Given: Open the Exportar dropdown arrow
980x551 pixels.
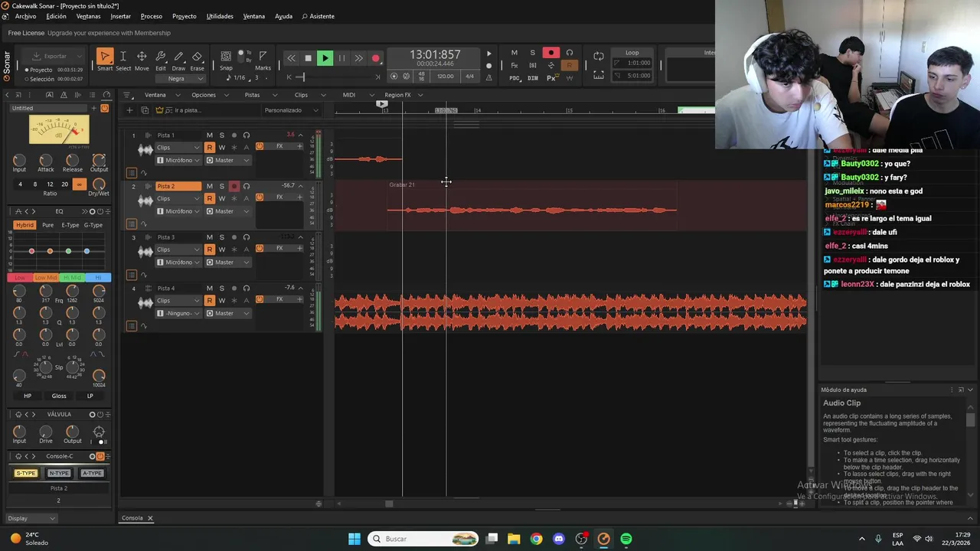Looking at the screenshot, I should click(x=80, y=57).
